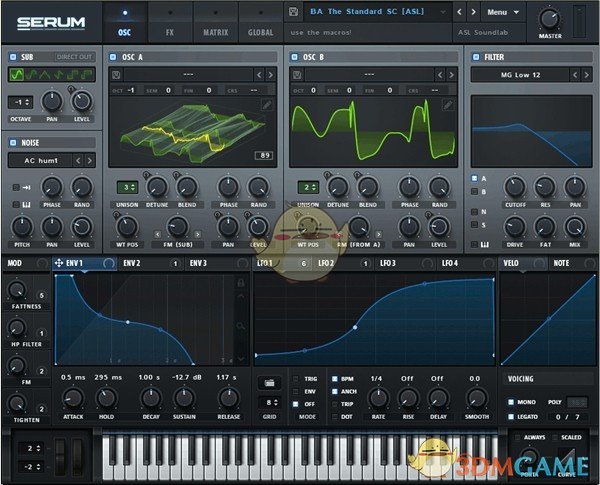Image resolution: width=600 pixels, height=485 pixels.
Task: Open OSC A wavetable edit pencil
Action: 267,105
